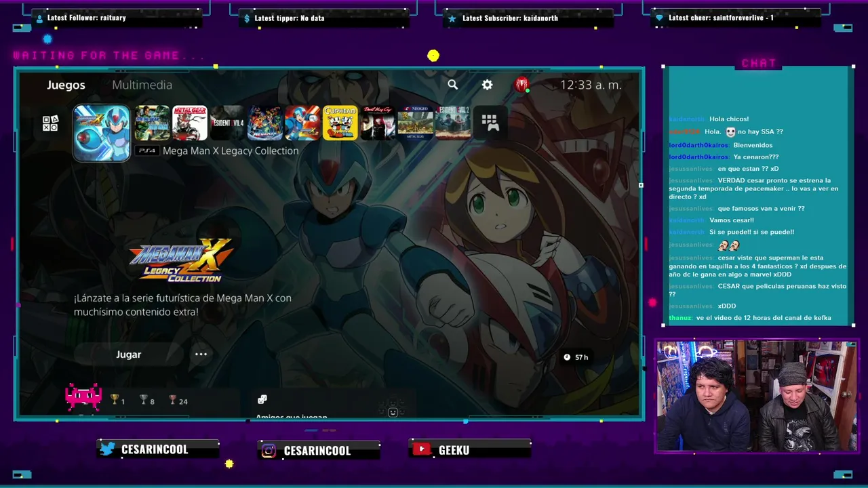Image resolution: width=868 pixels, height=488 pixels.
Task: Click chat message 'Si se puede!! si se puede!!'
Action: tap(751, 232)
